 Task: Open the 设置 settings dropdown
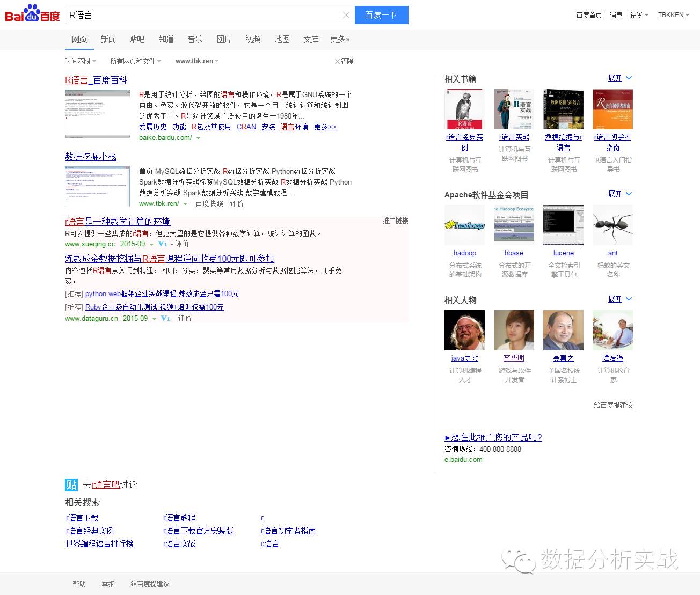[639, 15]
